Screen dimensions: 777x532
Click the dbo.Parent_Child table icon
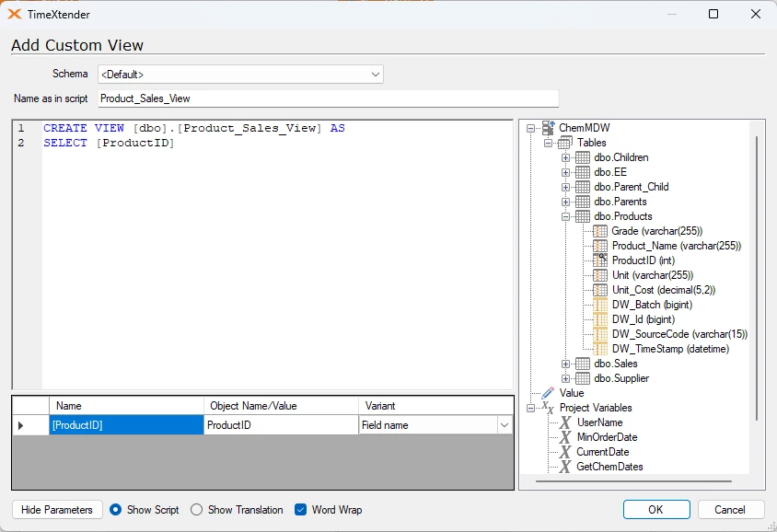point(582,187)
